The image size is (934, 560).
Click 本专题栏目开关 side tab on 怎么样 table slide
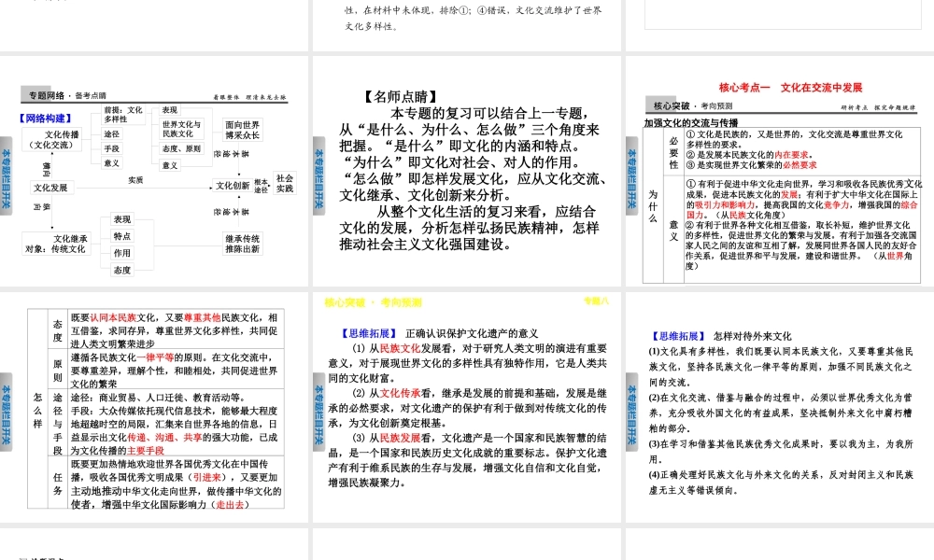(6, 412)
